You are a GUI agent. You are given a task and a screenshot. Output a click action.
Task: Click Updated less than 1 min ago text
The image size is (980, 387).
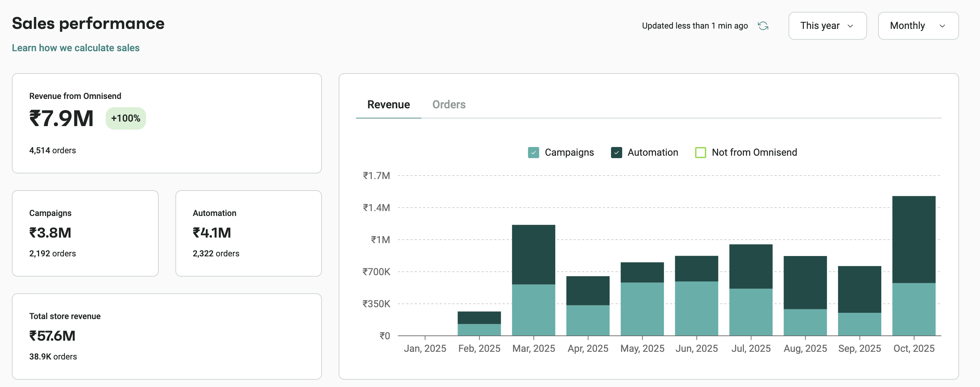[x=695, y=26]
